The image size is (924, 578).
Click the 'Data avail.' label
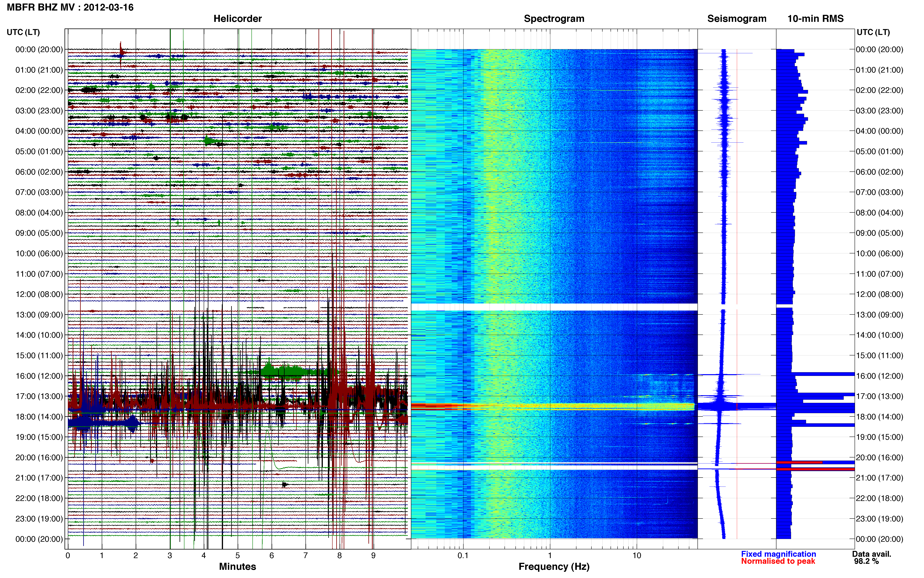click(x=872, y=554)
